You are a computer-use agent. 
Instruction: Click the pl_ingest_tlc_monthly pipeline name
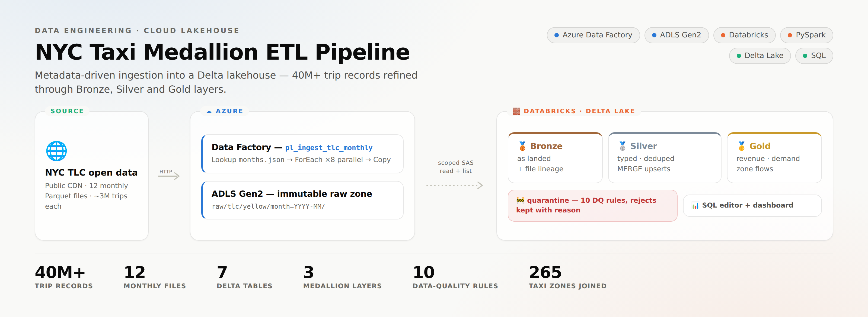tap(328, 148)
